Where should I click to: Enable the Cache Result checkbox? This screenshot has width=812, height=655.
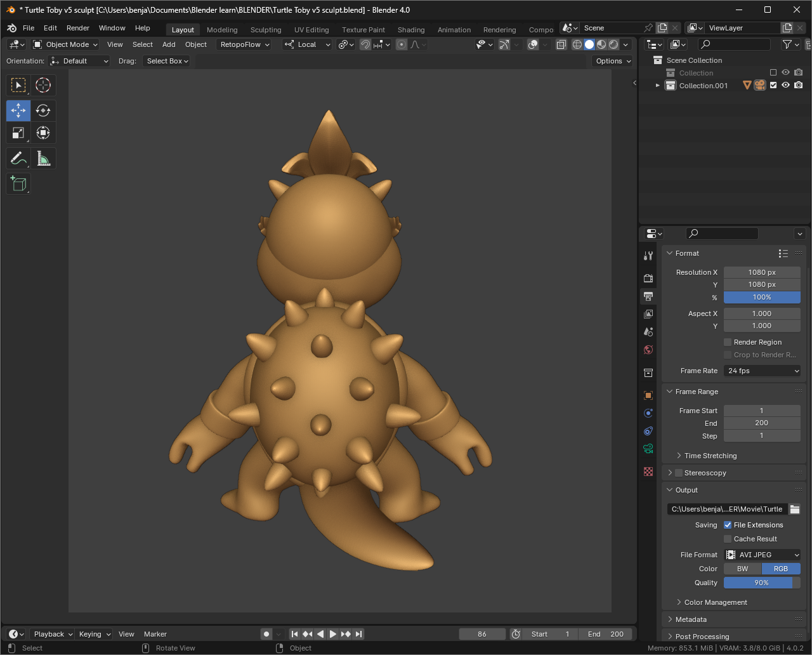pyautogui.click(x=728, y=539)
